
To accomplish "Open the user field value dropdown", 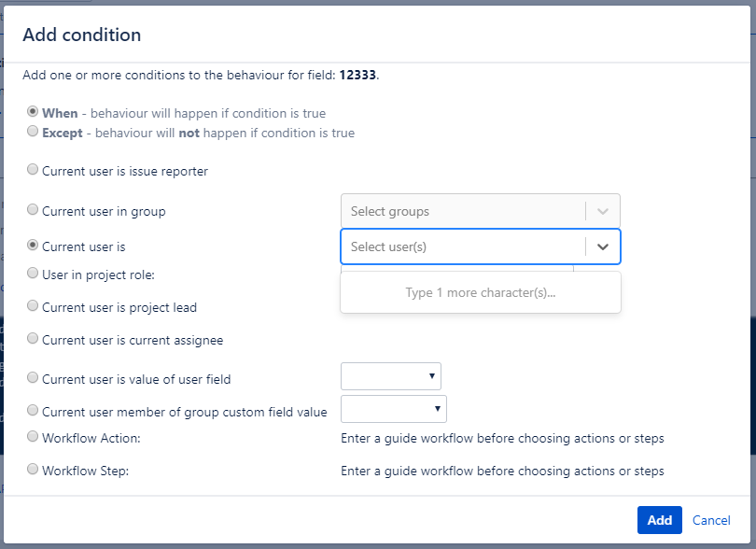I will pos(390,376).
